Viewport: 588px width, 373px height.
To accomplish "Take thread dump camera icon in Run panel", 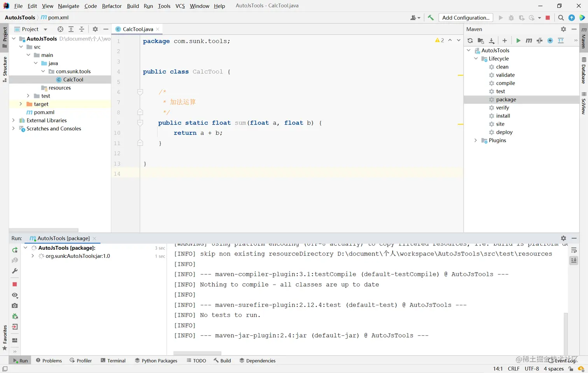I will [x=15, y=306].
